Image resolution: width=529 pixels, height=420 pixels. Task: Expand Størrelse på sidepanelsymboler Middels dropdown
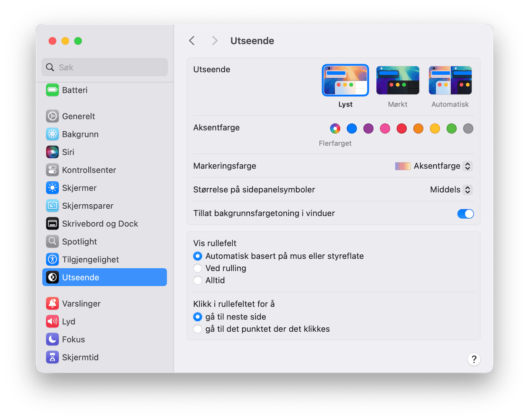pyautogui.click(x=467, y=190)
